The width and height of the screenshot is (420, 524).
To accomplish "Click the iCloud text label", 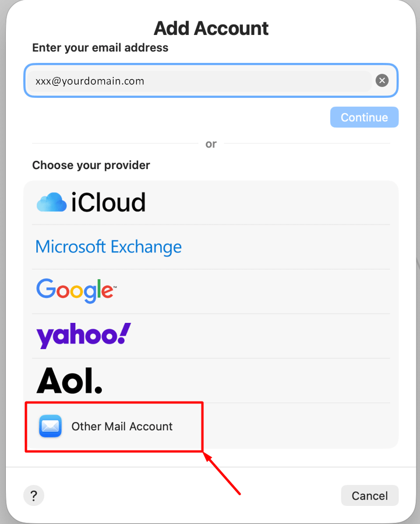I will coord(108,203).
